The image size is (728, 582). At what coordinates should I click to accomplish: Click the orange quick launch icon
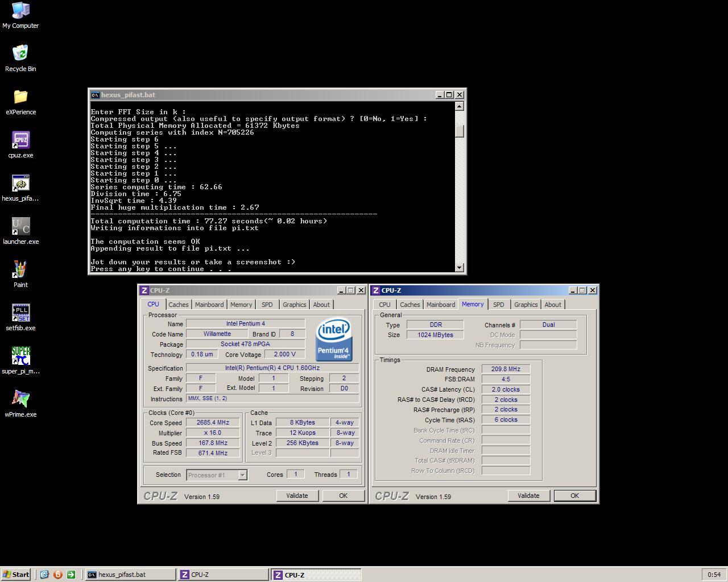tap(57, 575)
